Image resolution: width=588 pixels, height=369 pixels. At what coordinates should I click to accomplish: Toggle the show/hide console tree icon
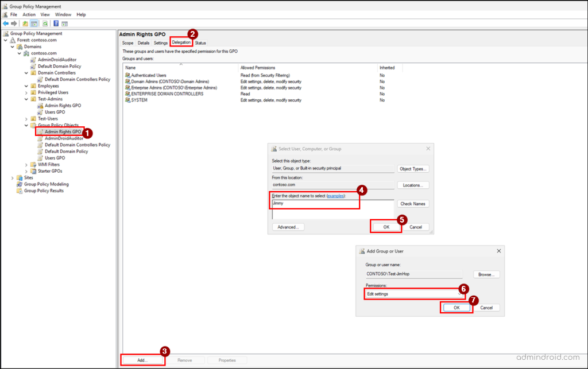[x=33, y=22]
